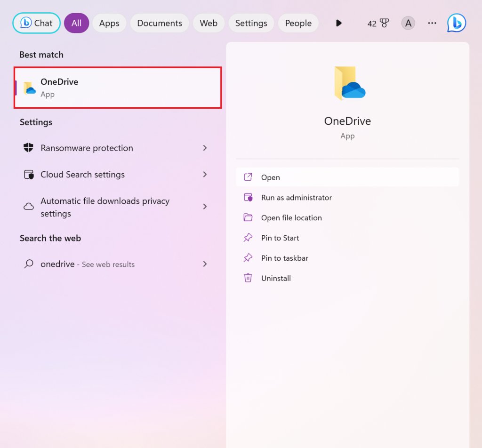Click the Pin to taskbar icon
Screen dimensions: 482x448
tap(248, 258)
